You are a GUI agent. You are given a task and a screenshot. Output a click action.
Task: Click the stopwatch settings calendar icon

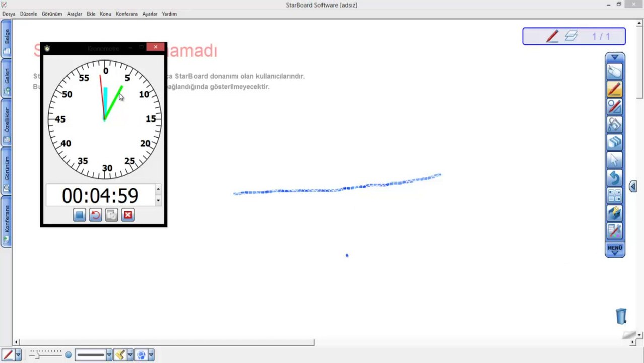coord(111,215)
